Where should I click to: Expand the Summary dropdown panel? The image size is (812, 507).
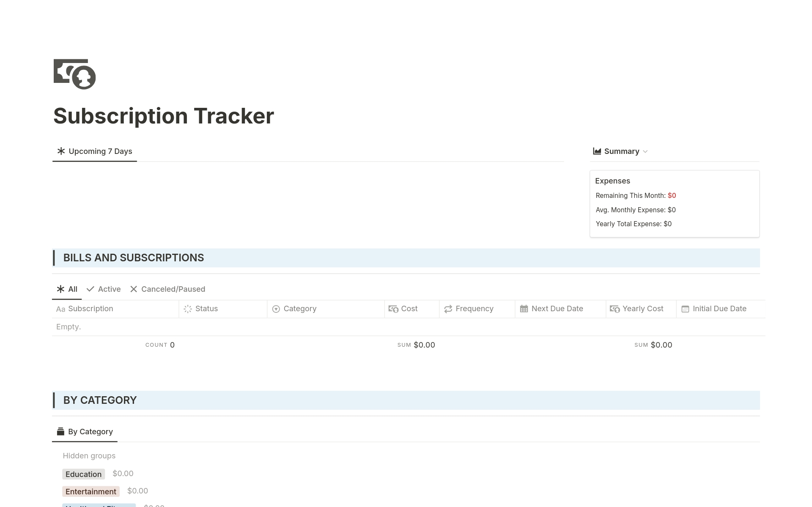pos(645,151)
